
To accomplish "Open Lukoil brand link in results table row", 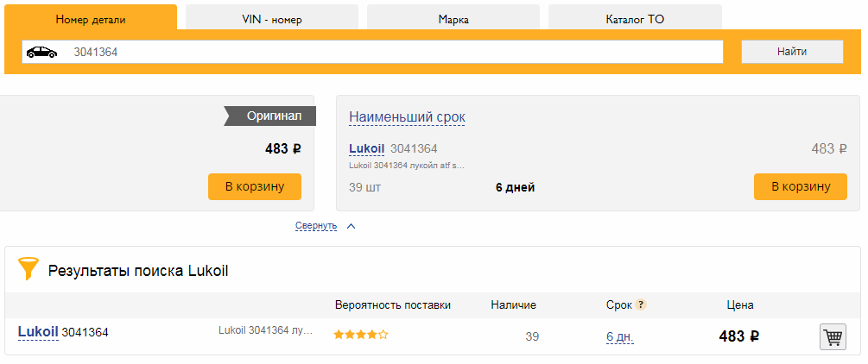I will pos(38,332).
